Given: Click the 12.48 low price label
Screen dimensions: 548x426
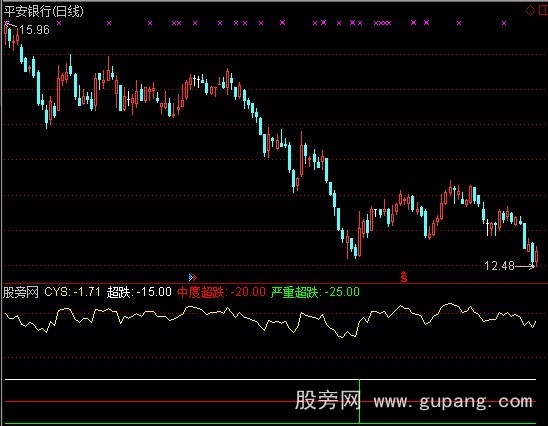Looking at the screenshot, I should coord(499,266).
